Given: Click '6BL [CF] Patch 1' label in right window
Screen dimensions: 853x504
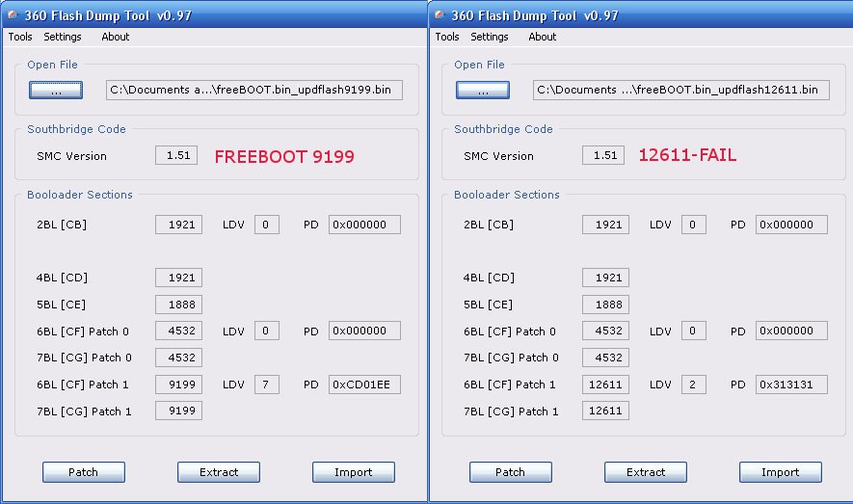Looking at the screenshot, I should pos(510,385).
